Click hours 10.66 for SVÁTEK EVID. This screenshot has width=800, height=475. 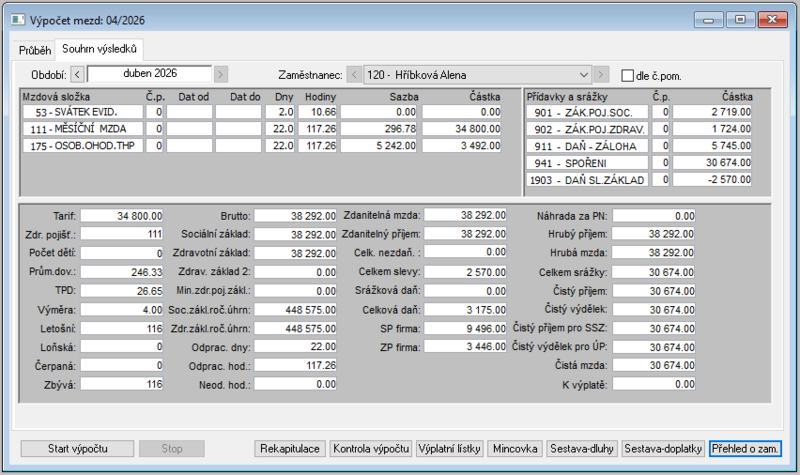pyautogui.click(x=317, y=112)
